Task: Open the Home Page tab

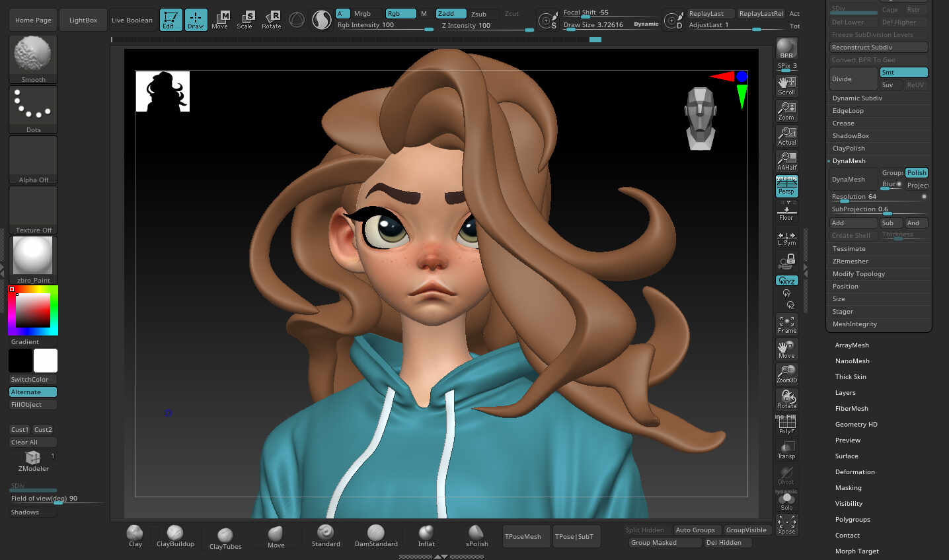Action: (34, 20)
